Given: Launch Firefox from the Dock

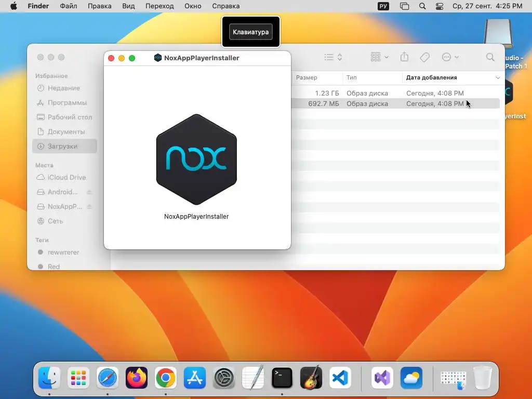Looking at the screenshot, I should pyautogui.click(x=137, y=378).
